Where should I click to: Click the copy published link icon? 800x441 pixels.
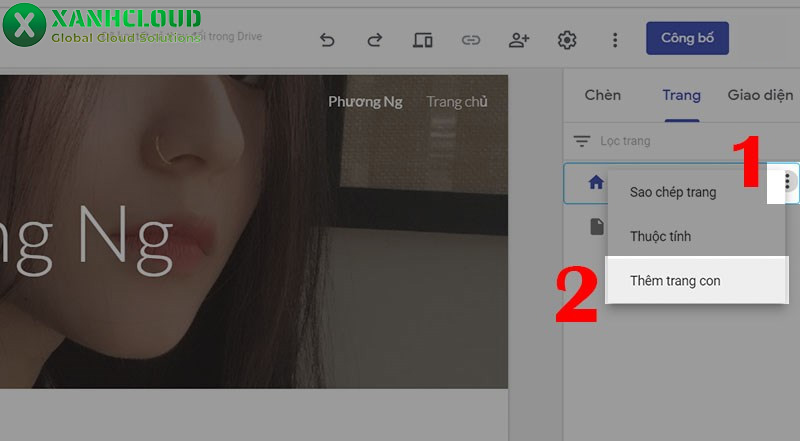(x=470, y=40)
